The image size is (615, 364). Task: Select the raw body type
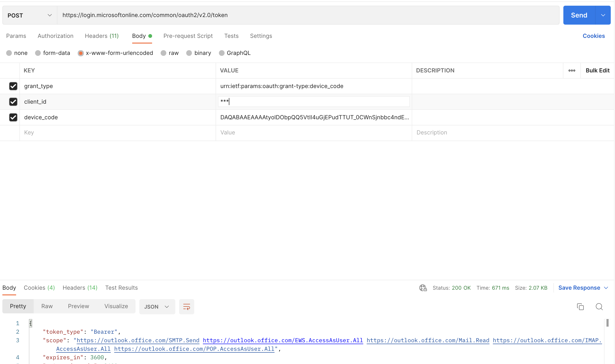(x=163, y=53)
